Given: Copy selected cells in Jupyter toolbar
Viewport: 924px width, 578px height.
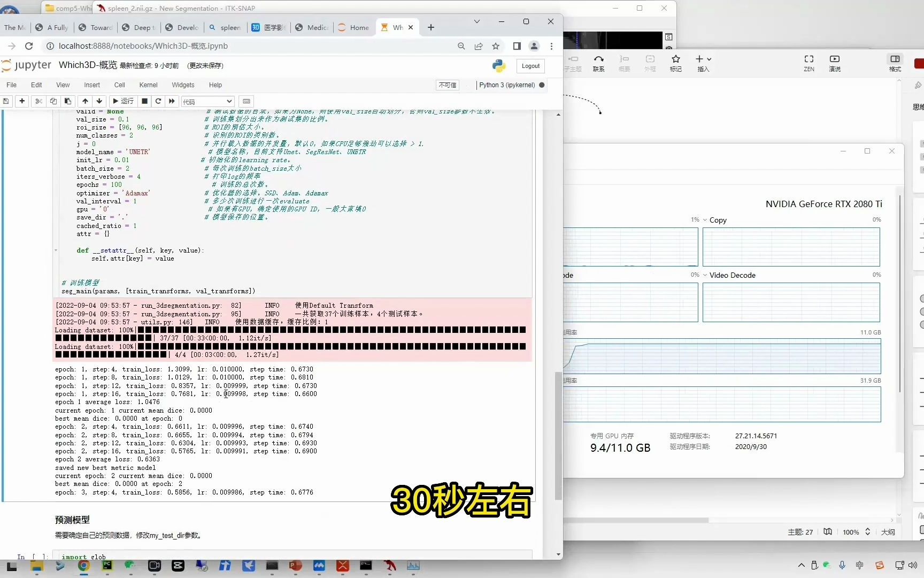Looking at the screenshot, I should [x=53, y=101].
